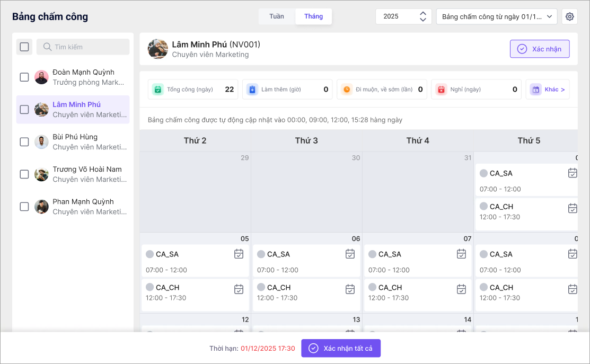Switch to the Tháng view tab
The image size is (590, 364).
(x=313, y=16)
